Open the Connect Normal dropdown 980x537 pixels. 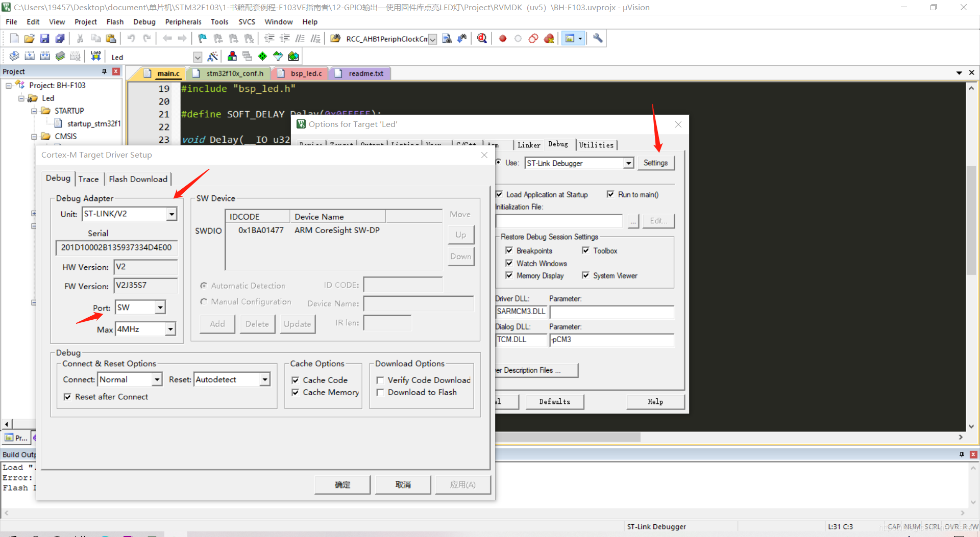157,379
